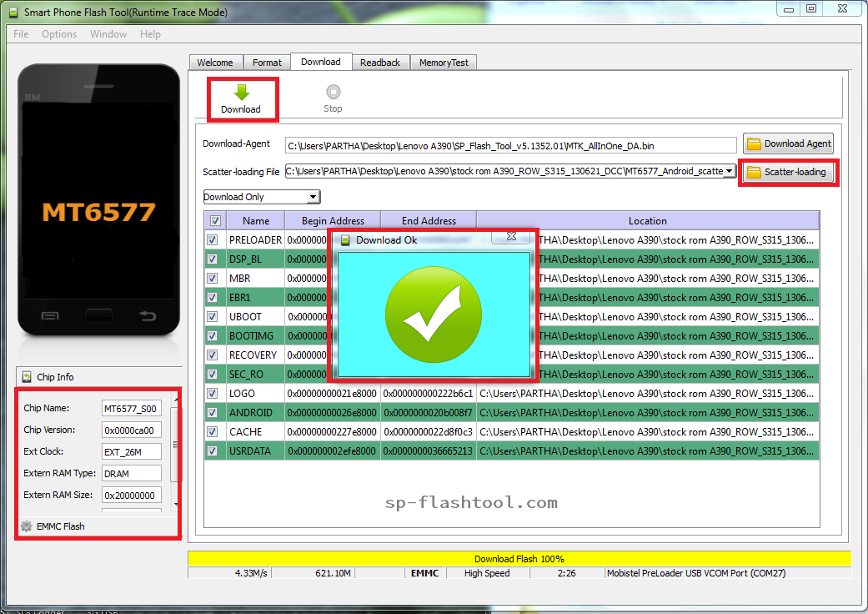Close the Download Ok popup
Screen dimensions: 868x614
tap(511, 238)
